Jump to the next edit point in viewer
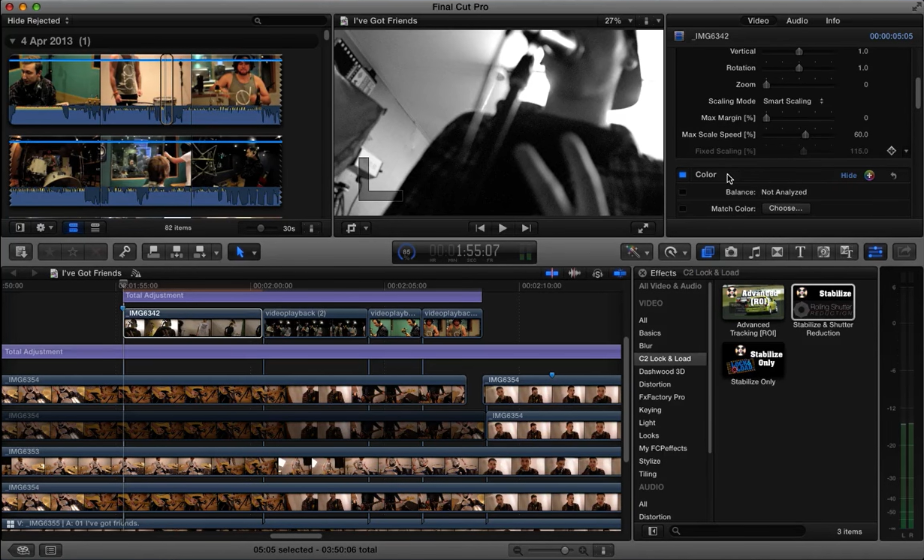 (527, 228)
